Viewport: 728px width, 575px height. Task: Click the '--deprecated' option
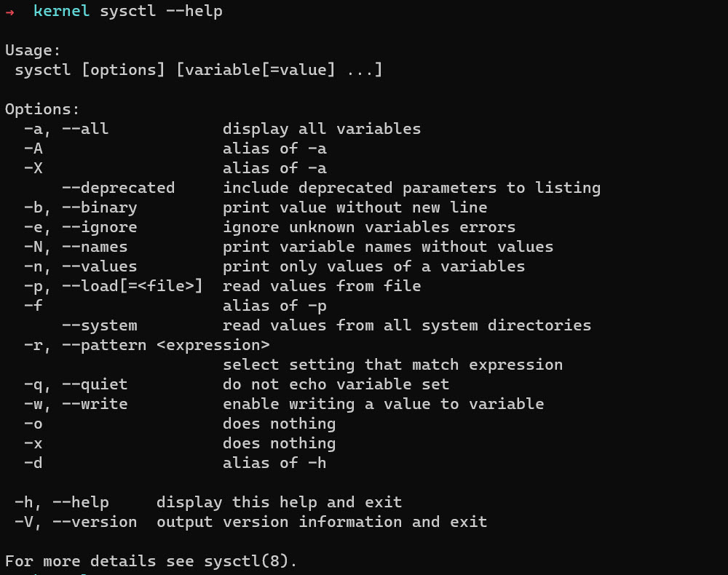click(118, 188)
